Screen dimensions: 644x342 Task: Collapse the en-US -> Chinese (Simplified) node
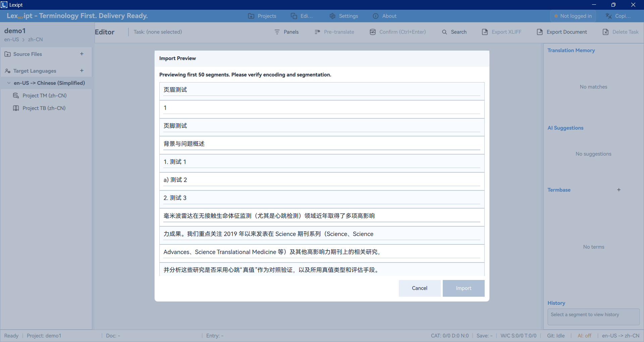tap(9, 83)
